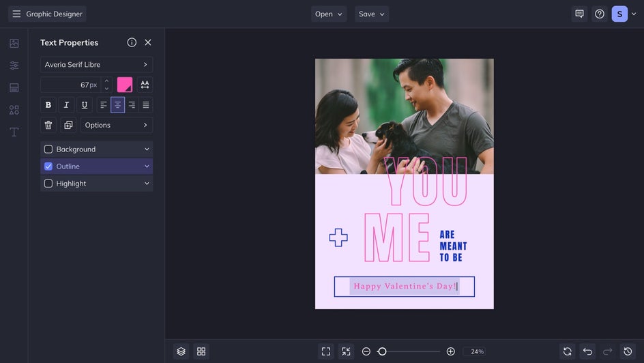644x363 pixels.
Task: Delete the selected text layer
Action: (x=48, y=125)
